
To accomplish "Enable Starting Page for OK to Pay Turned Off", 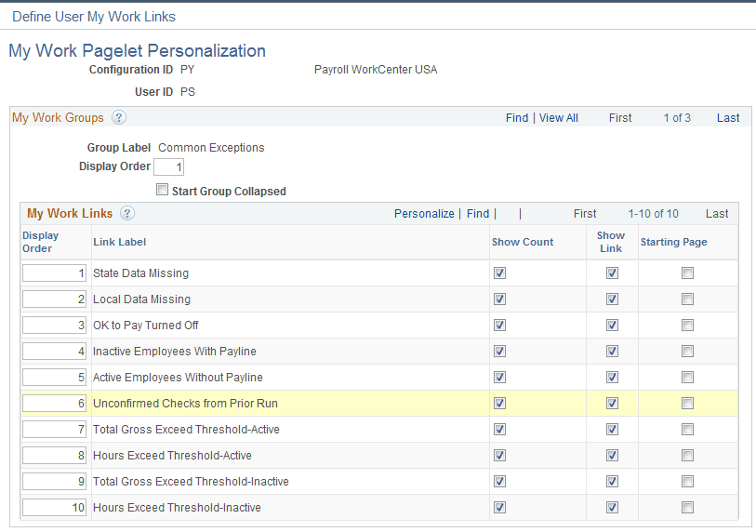I will (x=687, y=326).
